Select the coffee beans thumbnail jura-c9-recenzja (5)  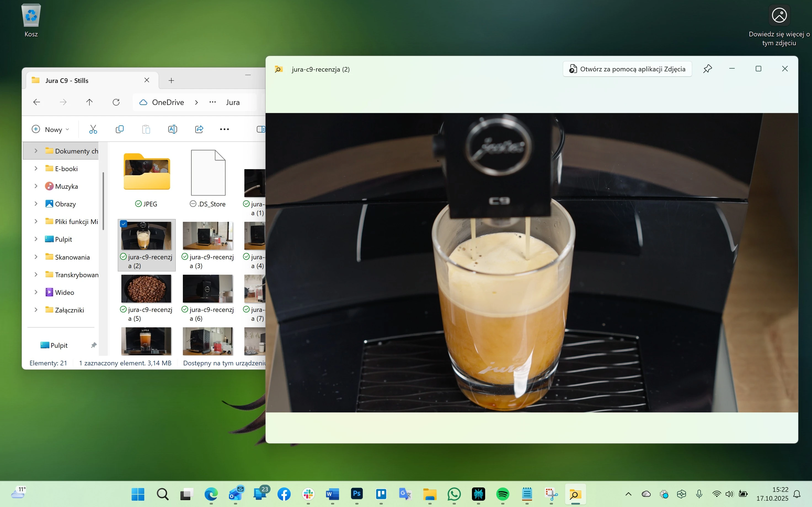coord(146,288)
